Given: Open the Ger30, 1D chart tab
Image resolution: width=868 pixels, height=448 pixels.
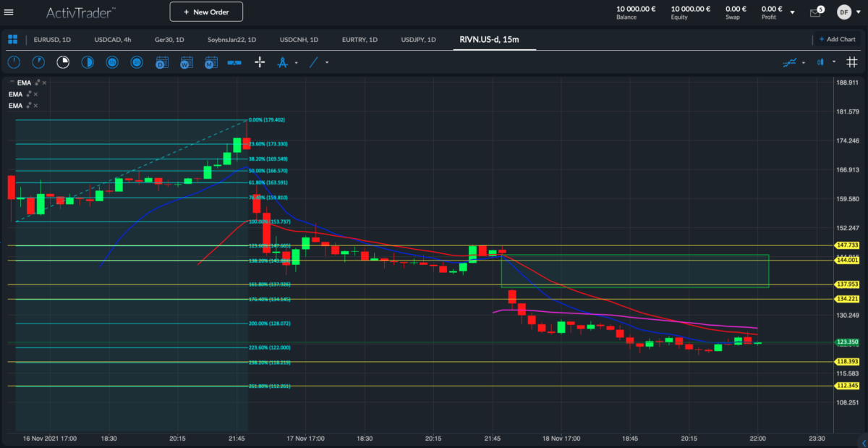Looking at the screenshot, I should (x=169, y=39).
